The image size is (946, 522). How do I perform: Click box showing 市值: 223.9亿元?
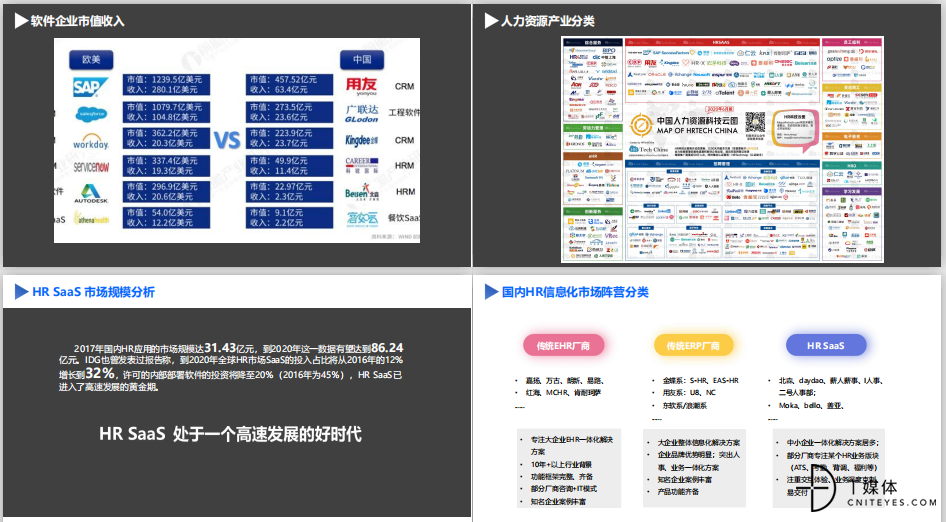(x=290, y=138)
